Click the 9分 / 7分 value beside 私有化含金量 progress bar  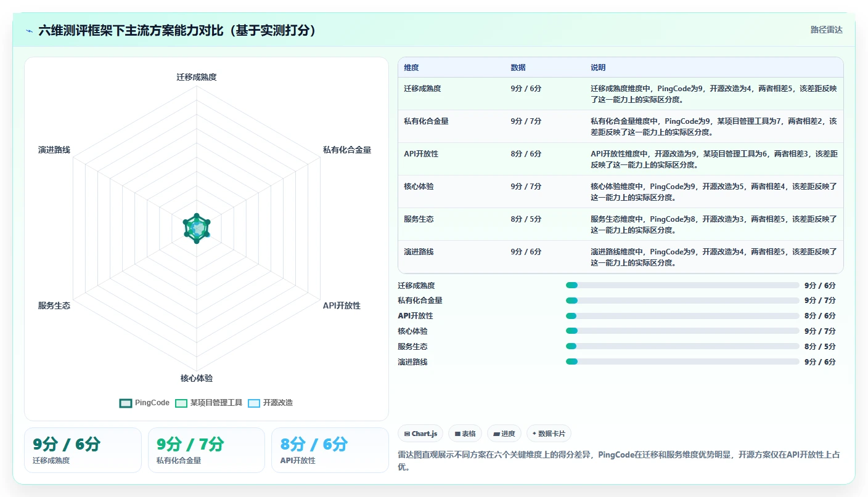pos(820,301)
